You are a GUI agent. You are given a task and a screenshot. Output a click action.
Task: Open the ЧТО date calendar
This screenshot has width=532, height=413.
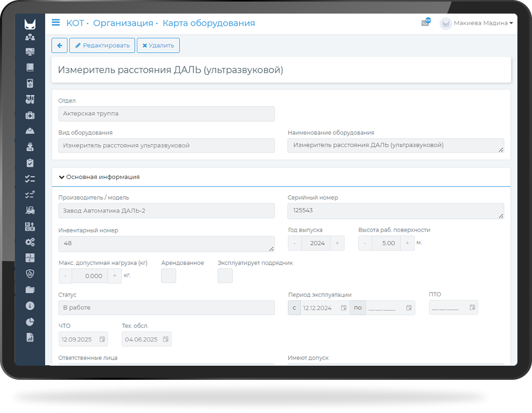click(102, 340)
